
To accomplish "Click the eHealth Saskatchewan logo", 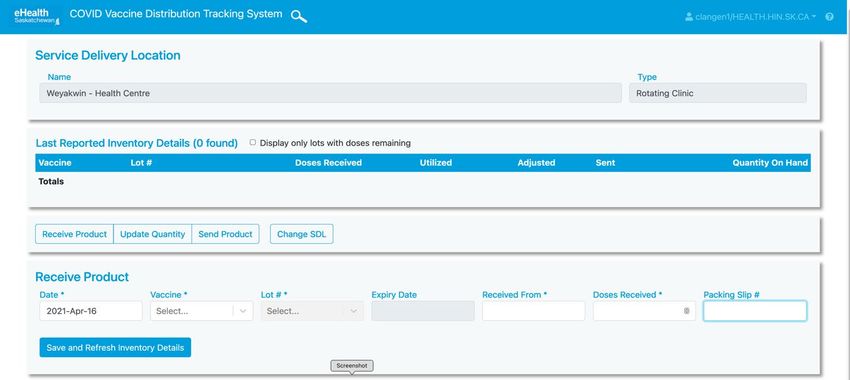I will pos(37,16).
